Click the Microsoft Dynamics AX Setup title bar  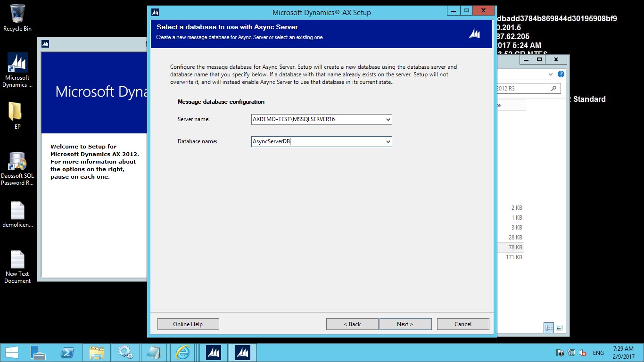[322, 13]
